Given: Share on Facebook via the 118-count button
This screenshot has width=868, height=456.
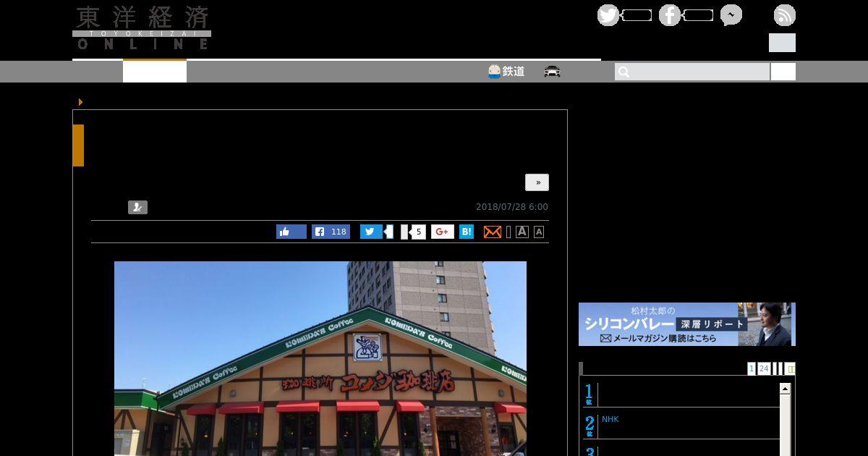Looking at the screenshot, I should click(x=331, y=232).
